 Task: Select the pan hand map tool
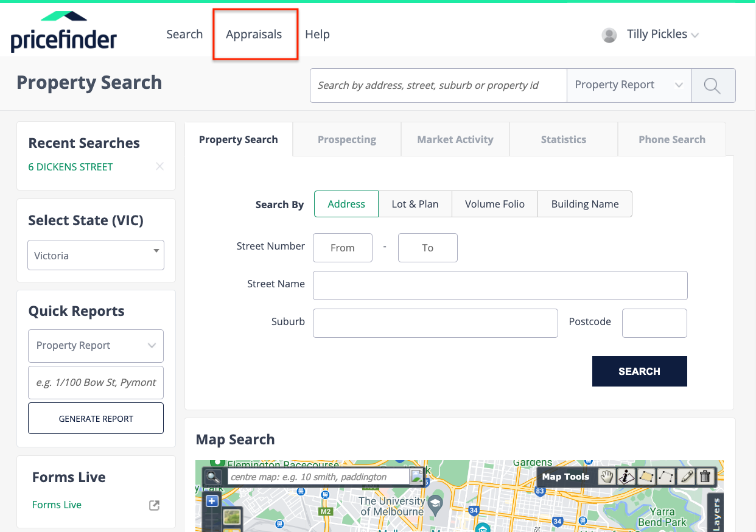pos(606,477)
